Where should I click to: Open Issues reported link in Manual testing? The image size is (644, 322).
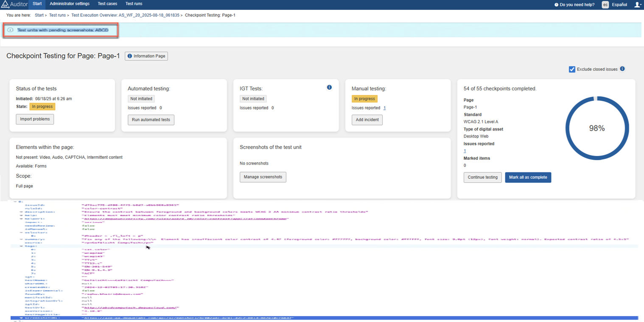point(384,108)
